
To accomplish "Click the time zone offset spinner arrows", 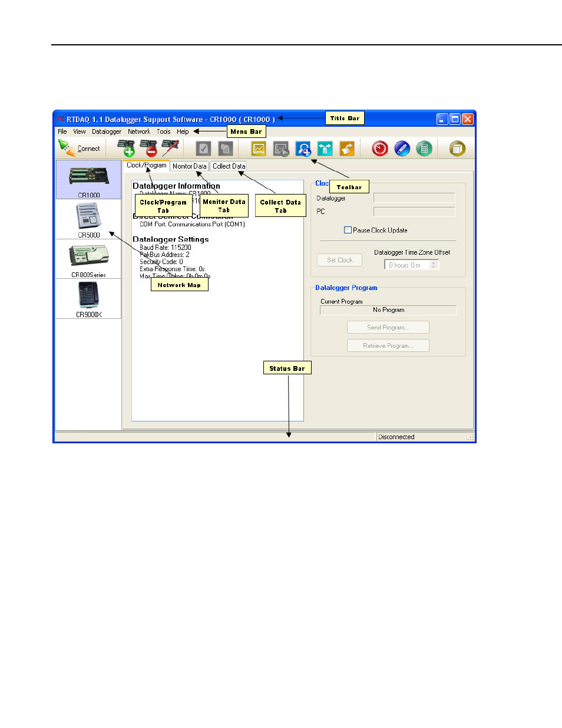I will 434,265.
